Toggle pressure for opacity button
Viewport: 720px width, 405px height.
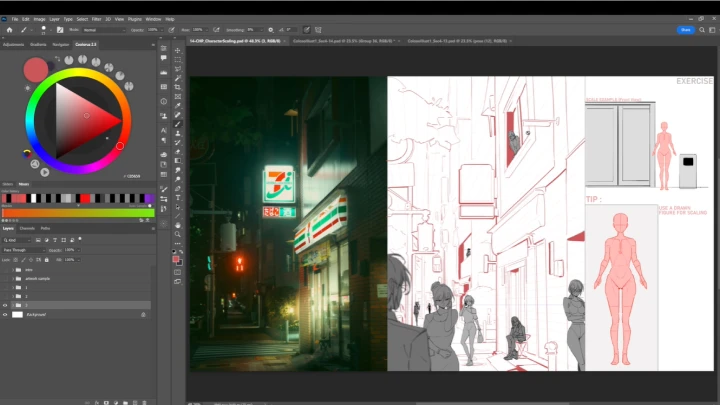coord(171,30)
